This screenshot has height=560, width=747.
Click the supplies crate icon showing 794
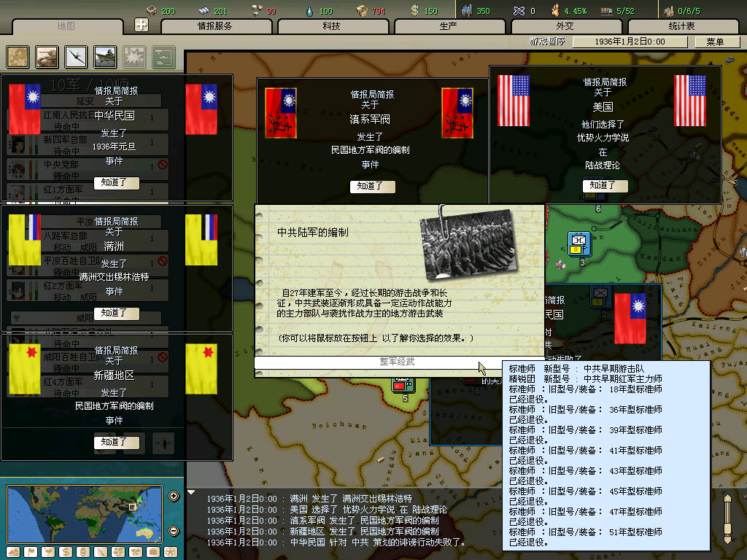362,10
